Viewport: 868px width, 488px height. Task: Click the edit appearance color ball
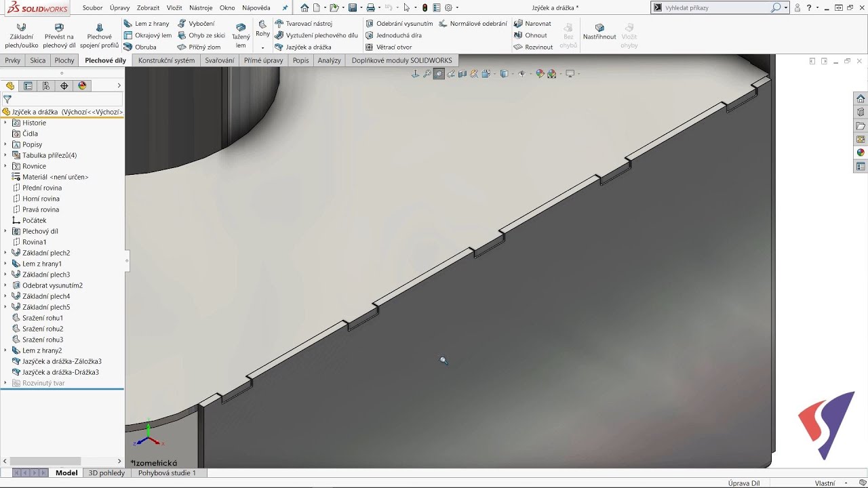pos(540,74)
